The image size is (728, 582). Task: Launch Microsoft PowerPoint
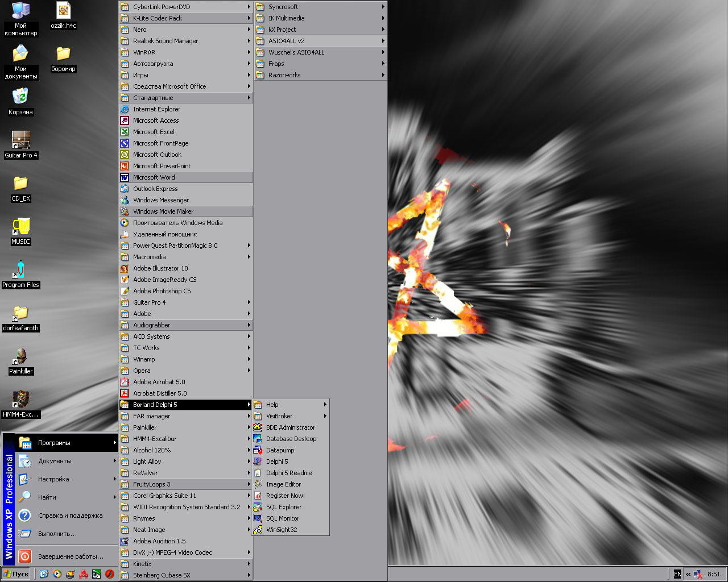click(x=186, y=166)
